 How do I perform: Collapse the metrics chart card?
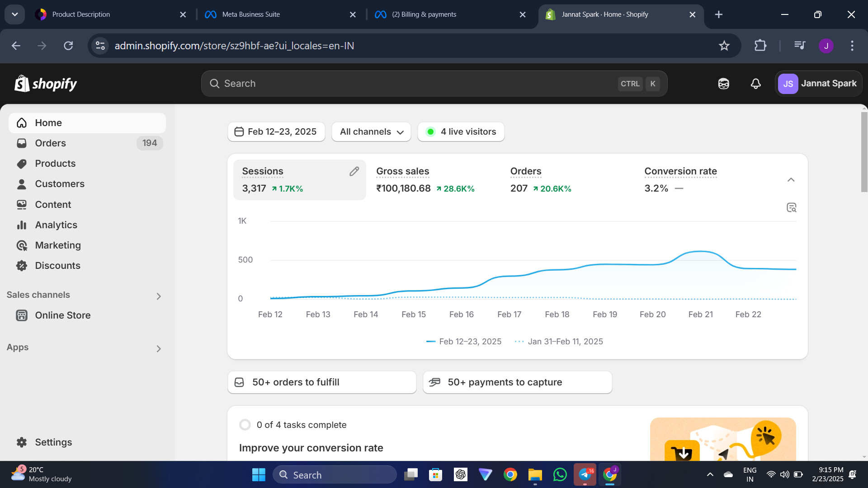pyautogui.click(x=791, y=180)
